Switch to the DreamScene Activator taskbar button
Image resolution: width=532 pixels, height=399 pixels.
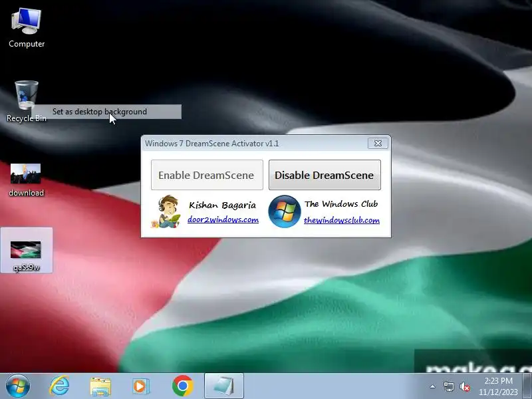coord(224,386)
